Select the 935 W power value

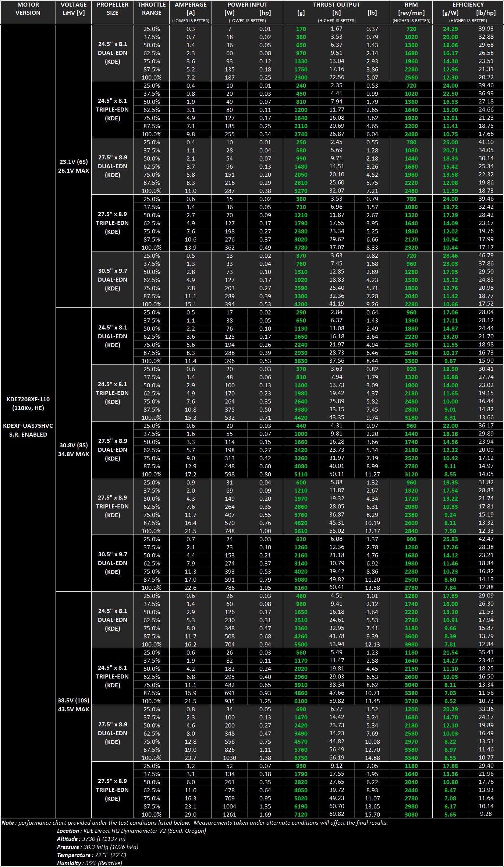click(x=230, y=701)
